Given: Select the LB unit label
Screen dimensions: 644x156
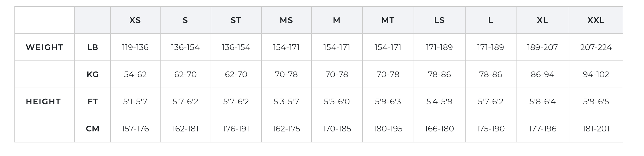Looking at the screenshot, I should pyautogui.click(x=92, y=47).
